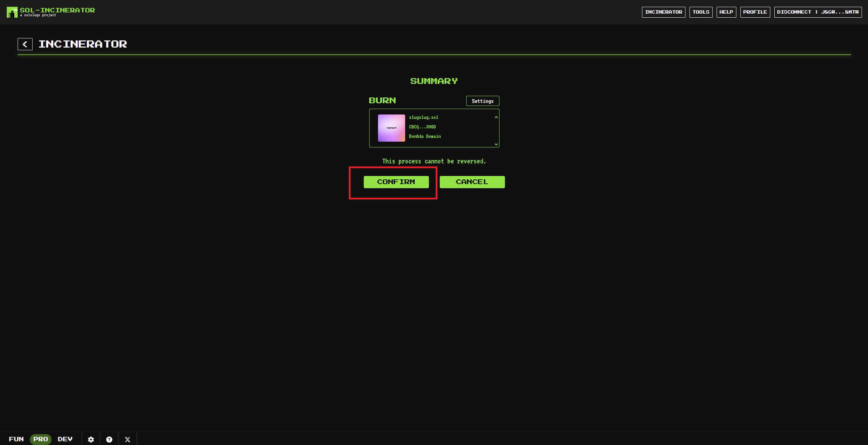Image resolution: width=868 pixels, height=445 pixels.
Task: Go to Profile page
Action: point(755,12)
